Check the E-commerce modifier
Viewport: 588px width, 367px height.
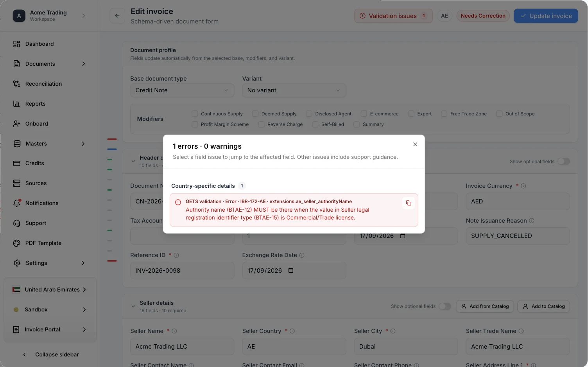pos(364,113)
